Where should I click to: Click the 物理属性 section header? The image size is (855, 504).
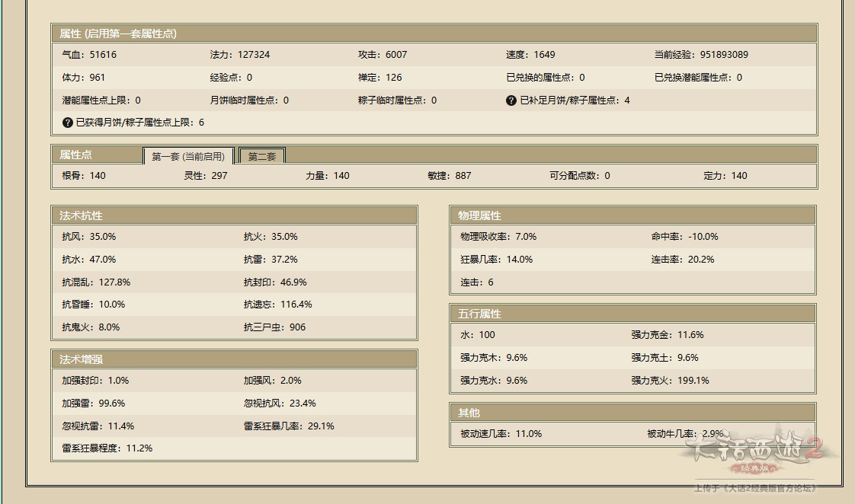480,215
